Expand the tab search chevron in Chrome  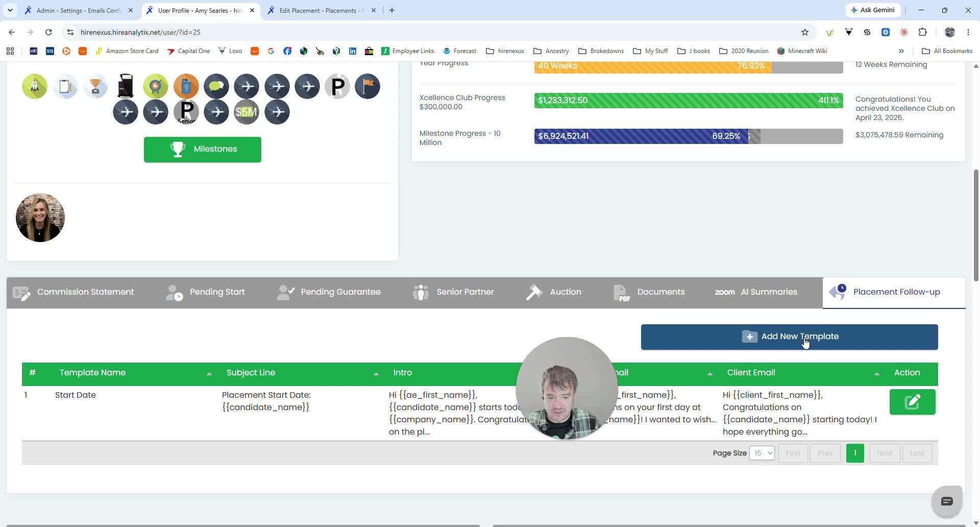click(10, 10)
